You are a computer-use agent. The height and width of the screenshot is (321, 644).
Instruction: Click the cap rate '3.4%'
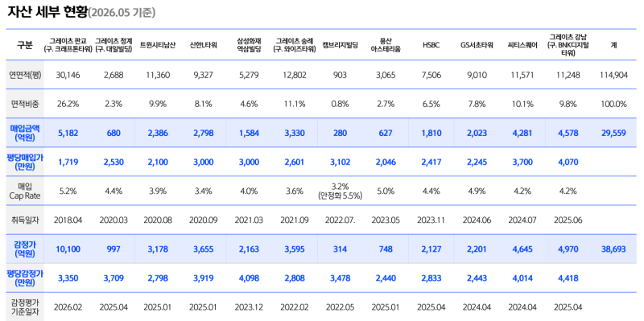pos(204,191)
